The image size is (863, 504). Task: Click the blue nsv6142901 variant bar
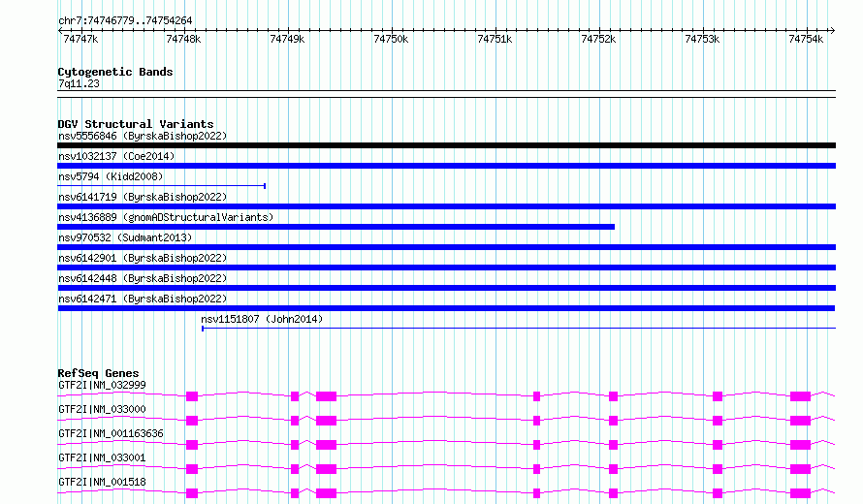point(446,268)
